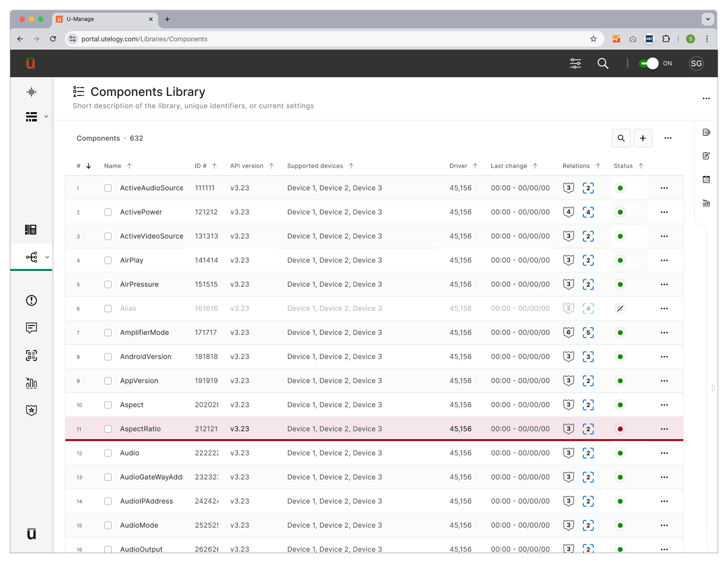Check the AspectRatio row checkbox

point(108,429)
